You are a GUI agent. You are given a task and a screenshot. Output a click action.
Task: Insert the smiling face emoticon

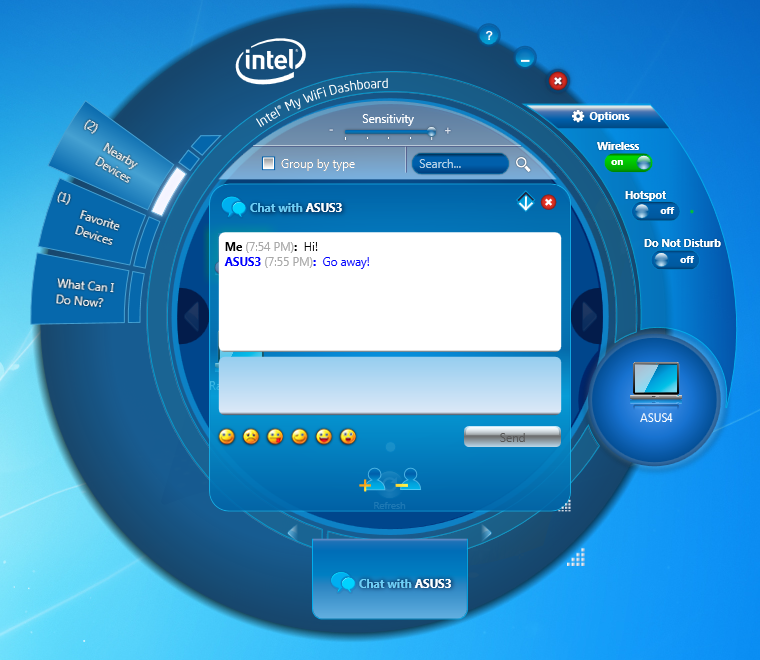pyautogui.click(x=226, y=437)
